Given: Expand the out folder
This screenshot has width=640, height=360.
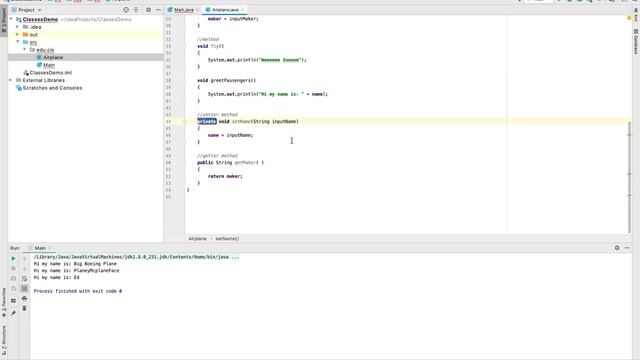Looking at the screenshot, I should coord(18,35).
